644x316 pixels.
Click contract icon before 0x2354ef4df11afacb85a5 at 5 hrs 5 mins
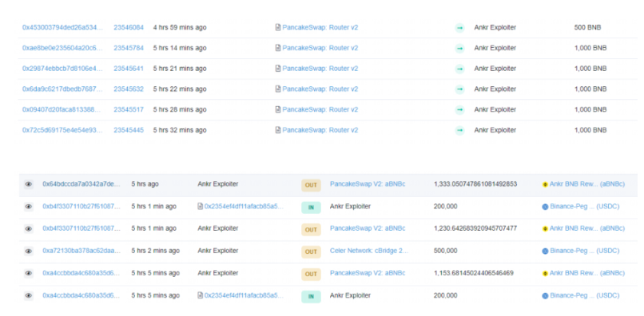coord(201,295)
